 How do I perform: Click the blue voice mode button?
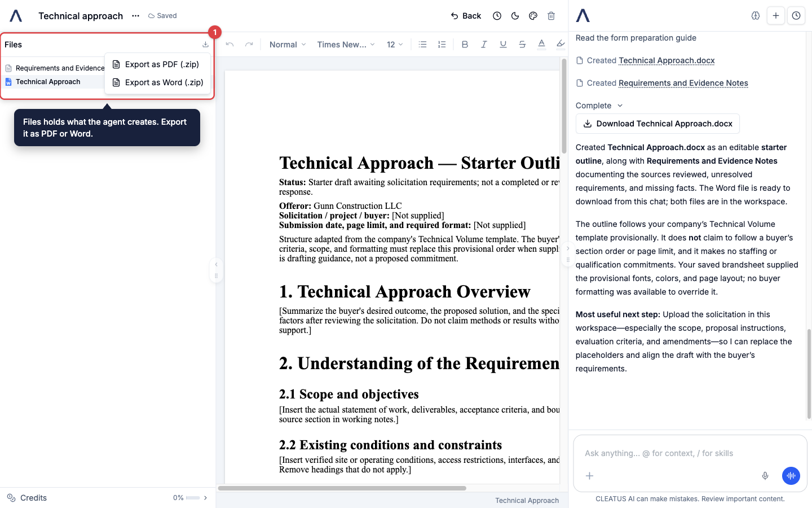click(x=791, y=476)
